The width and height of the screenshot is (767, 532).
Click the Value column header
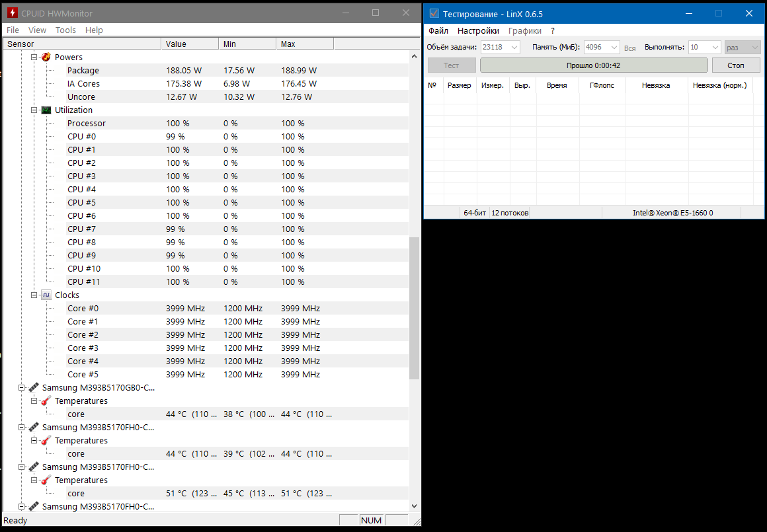pyautogui.click(x=190, y=44)
